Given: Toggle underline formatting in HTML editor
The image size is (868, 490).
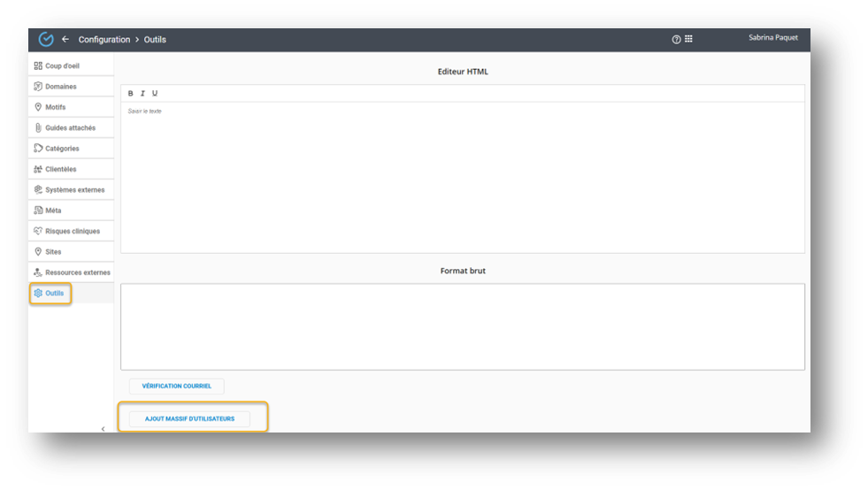Looking at the screenshot, I should [x=155, y=94].
